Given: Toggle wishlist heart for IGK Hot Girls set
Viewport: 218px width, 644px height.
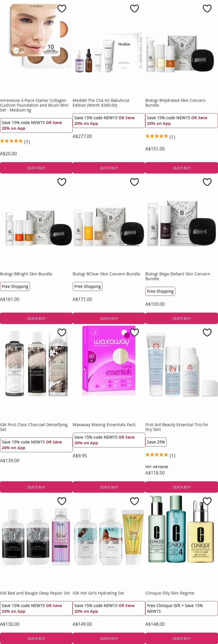Looking at the screenshot, I should [x=134, y=501].
